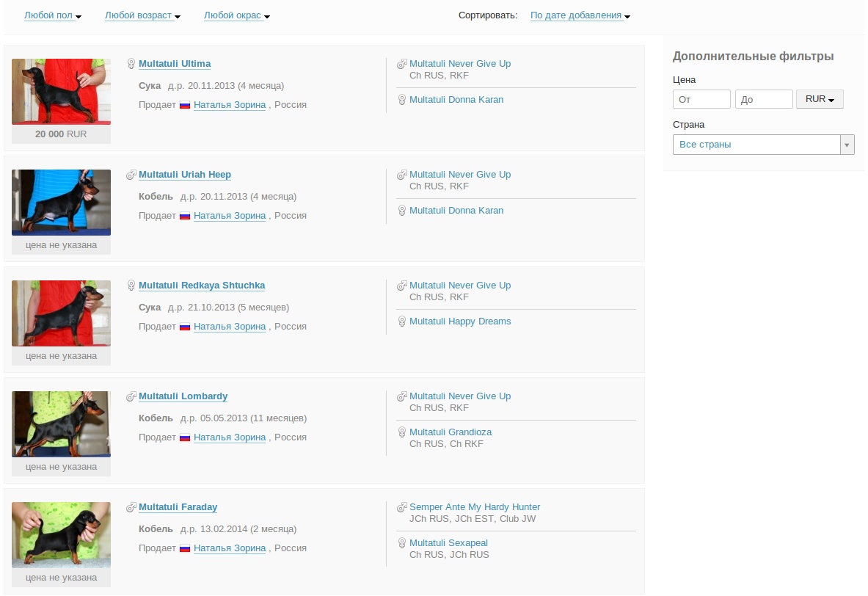Open sire Semper Ante My Hardy Hunter
The width and height of the screenshot is (868, 596).
click(475, 507)
